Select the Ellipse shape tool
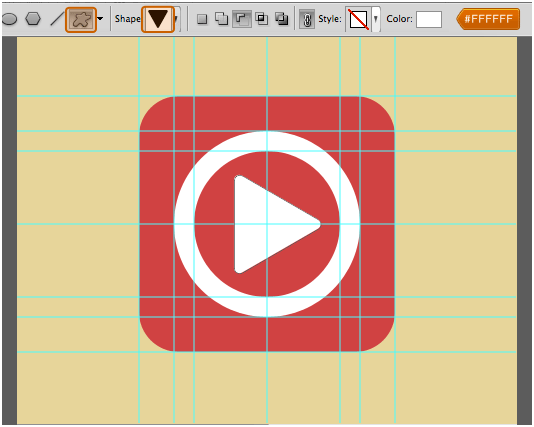Image resolution: width=534 pixels, height=427 pixels. (9, 19)
